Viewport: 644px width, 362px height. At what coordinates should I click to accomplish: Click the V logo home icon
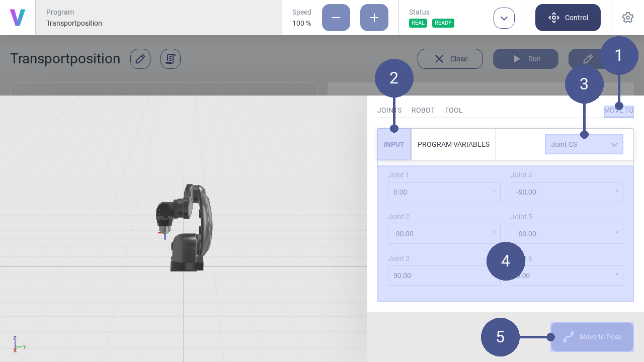coord(18,18)
